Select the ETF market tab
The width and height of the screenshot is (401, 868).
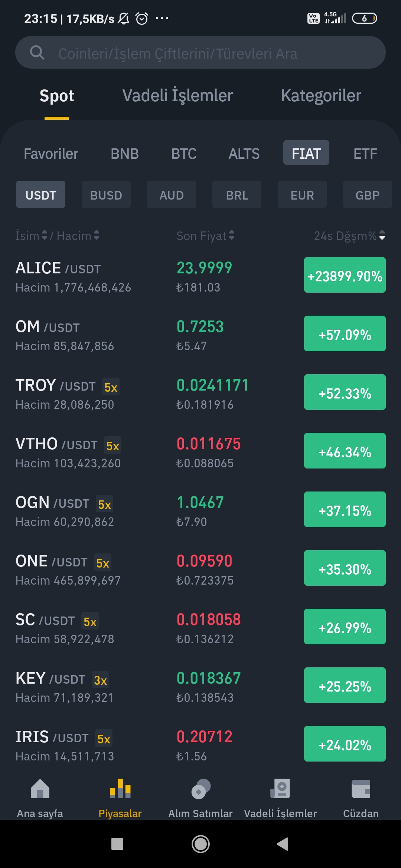click(365, 153)
